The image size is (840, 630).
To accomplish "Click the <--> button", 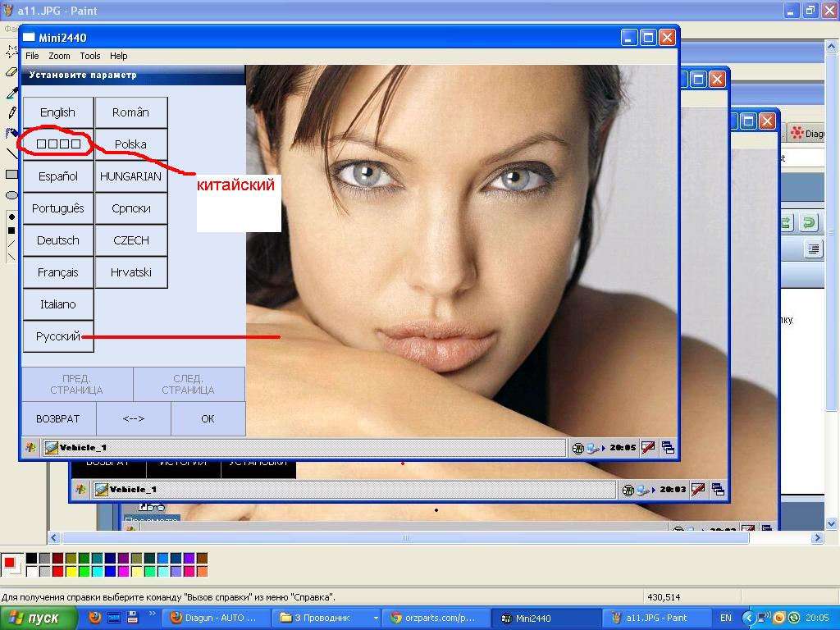I will click(x=134, y=419).
